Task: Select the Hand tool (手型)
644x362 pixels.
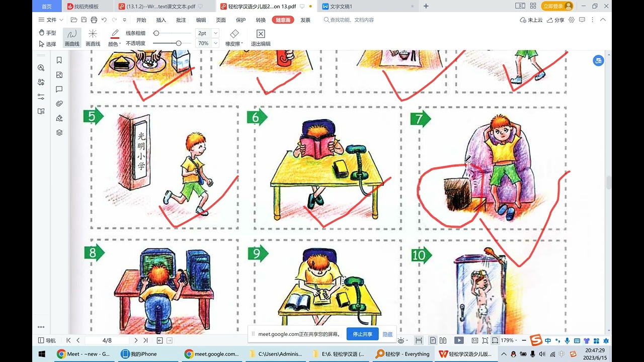Action: coord(47,33)
